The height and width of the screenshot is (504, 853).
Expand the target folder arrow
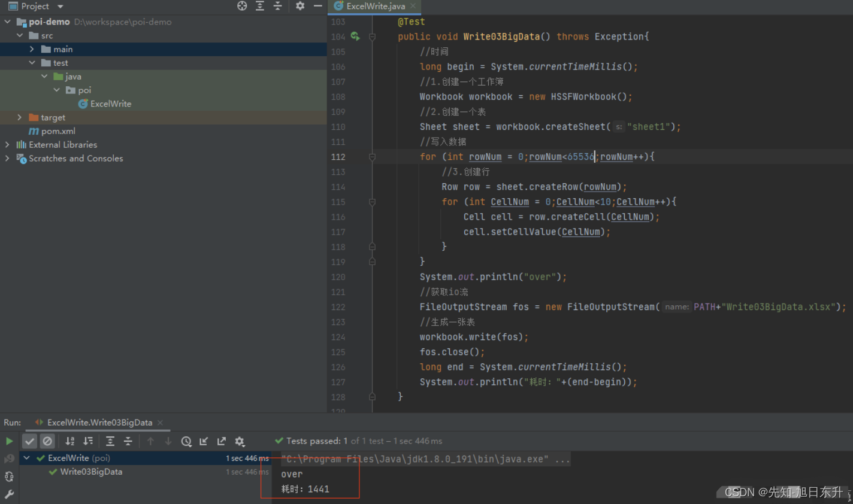pyautogui.click(x=20, y=117)
